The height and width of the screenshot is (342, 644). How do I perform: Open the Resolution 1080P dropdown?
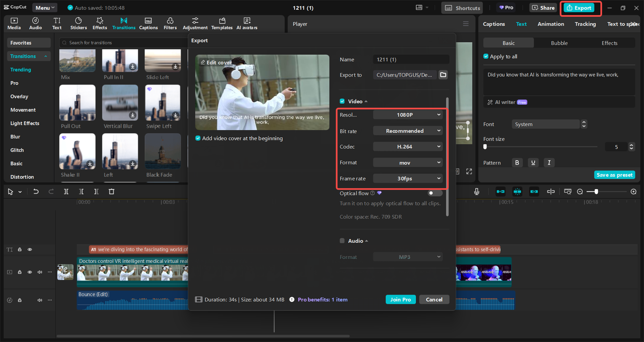point(408,115)
